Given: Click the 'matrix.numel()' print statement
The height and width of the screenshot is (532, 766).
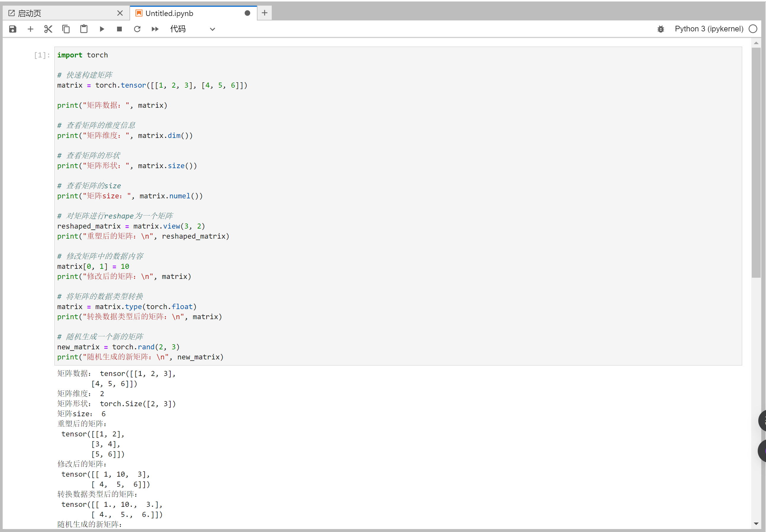Looking at the screenshot, I should pyautogui.click(x=130, y=196).
